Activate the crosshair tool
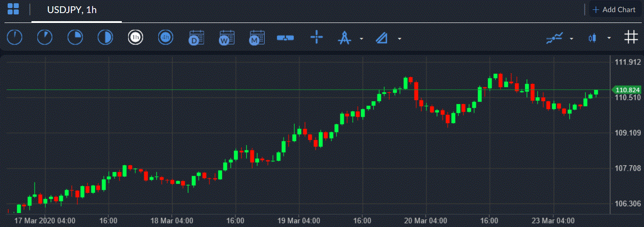644x227 pixels. pyautogui.click(x=317, y=37)
